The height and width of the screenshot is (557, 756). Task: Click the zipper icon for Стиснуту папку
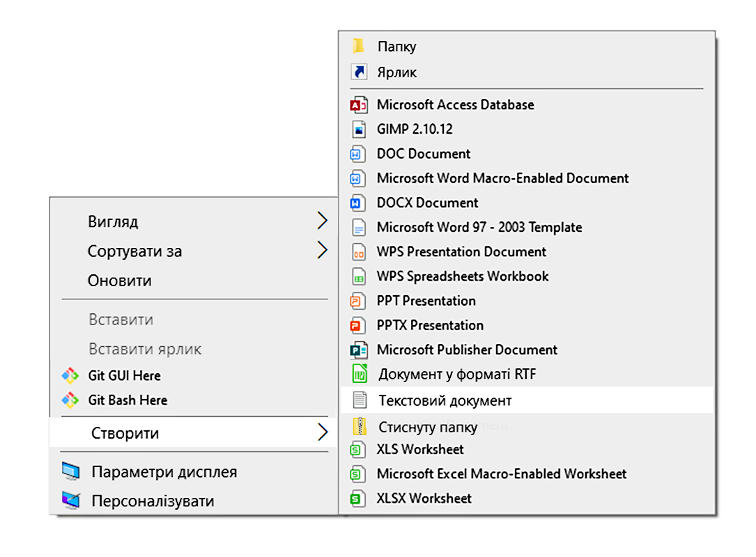pos(359,426)
